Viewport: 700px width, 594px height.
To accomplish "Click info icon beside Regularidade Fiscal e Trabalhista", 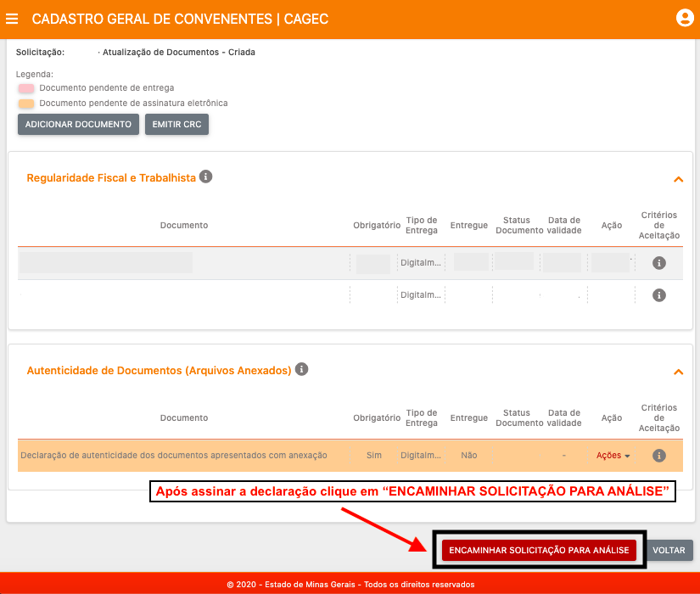I will click(206, 177).
